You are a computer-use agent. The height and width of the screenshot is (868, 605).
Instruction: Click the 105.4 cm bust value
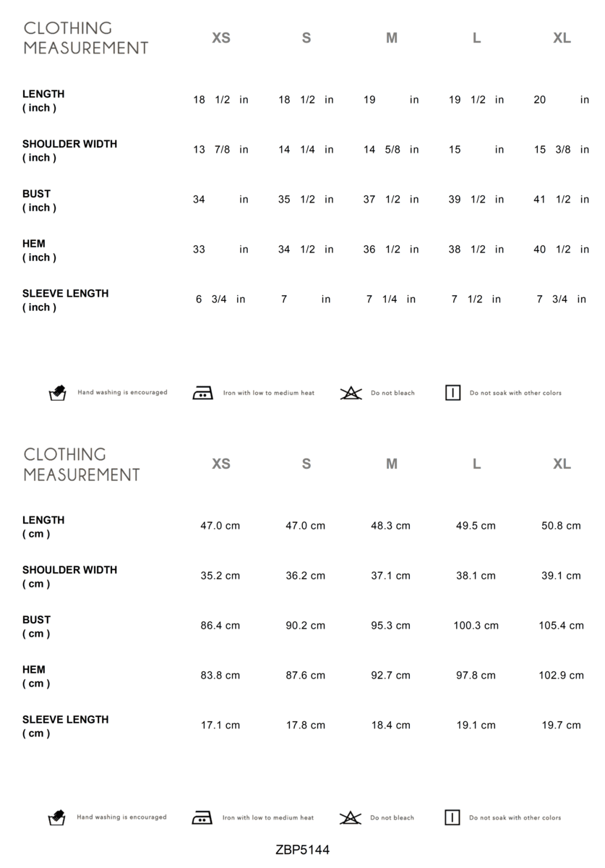tap(561, 626)
